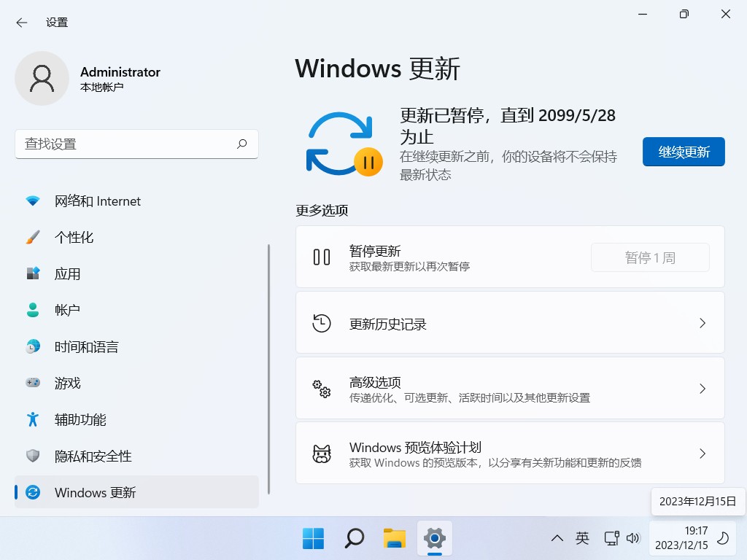Open the taskbar clock showing 19:17
This screenshot has width=747, height=560.
click(682, 538)
